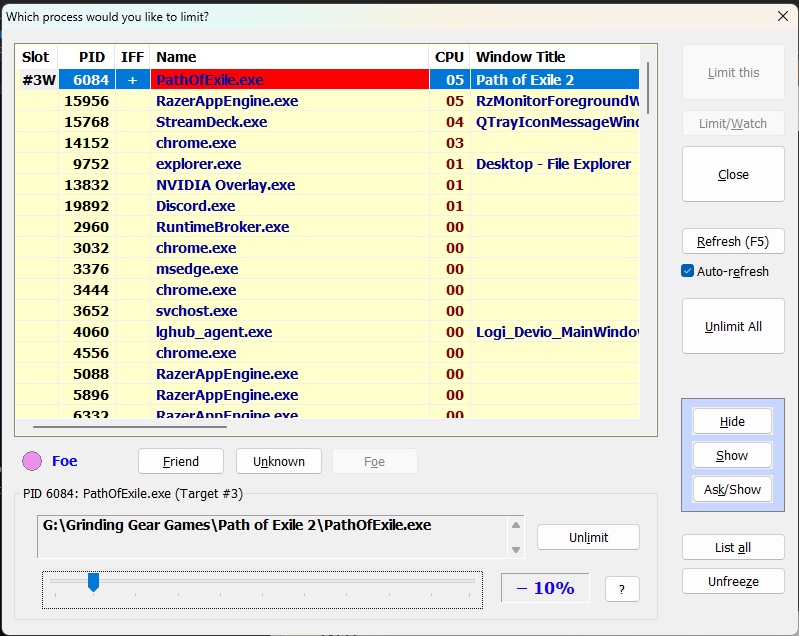Click the down arrow of the path box scrollbar
This screenshot has height=636, width=799.
[516, 549]
